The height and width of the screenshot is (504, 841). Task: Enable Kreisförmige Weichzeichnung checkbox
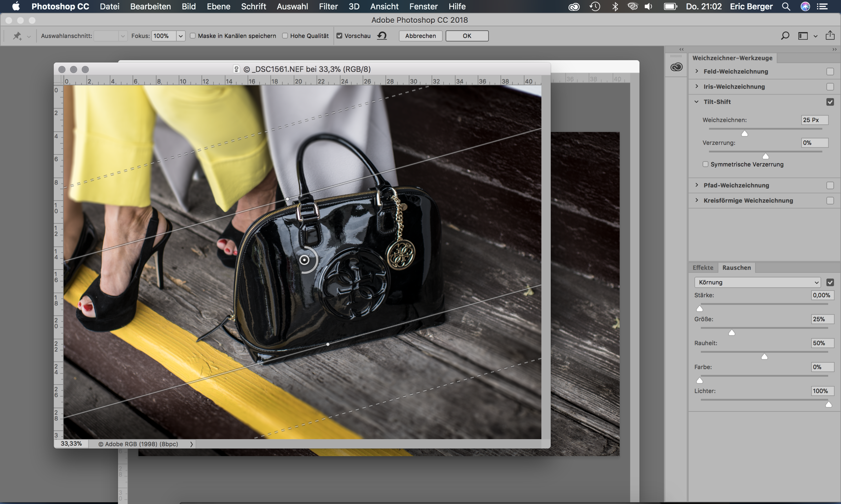click(x=830, y=201)
